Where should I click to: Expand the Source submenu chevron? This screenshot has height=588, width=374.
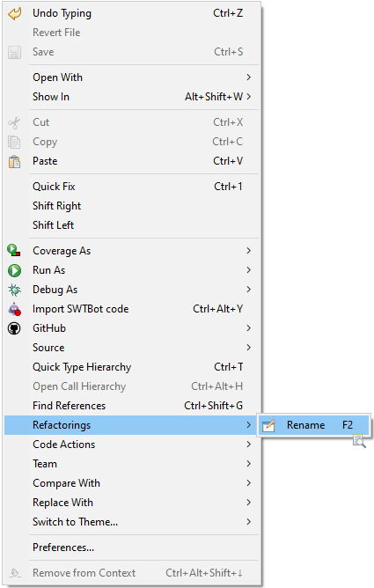248,348
